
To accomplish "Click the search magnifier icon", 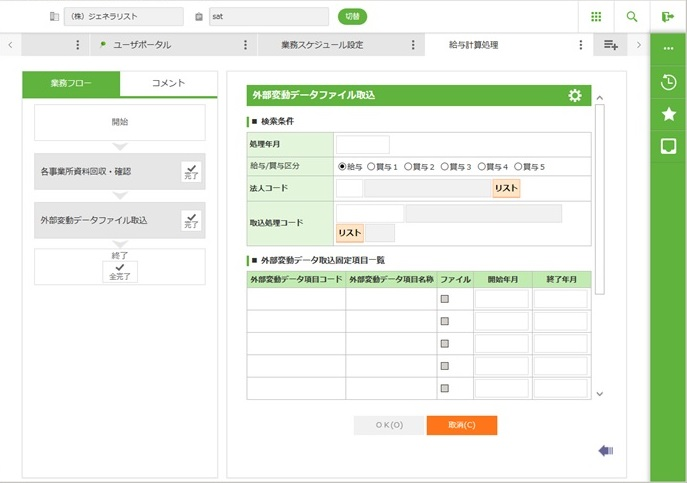I will [632, 17].
